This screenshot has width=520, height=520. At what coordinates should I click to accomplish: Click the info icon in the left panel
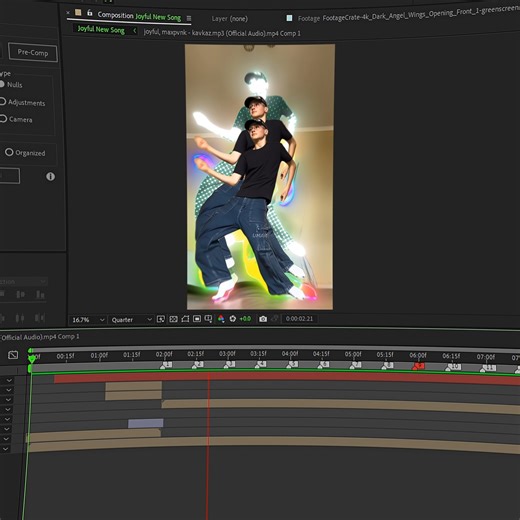click(50, 176)
